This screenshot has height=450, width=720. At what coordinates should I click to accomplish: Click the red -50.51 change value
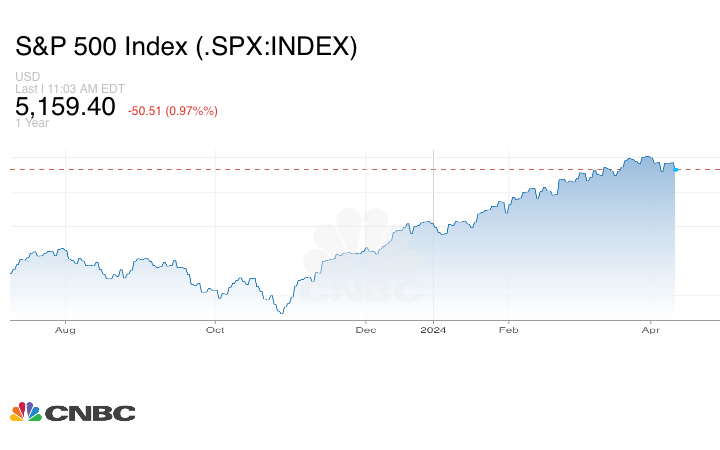148,110
